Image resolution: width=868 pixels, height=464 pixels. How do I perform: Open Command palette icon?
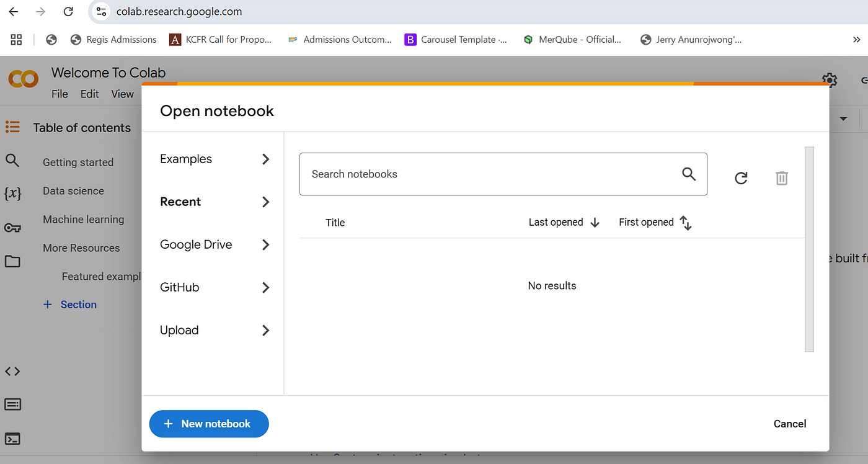click(12, 404)
